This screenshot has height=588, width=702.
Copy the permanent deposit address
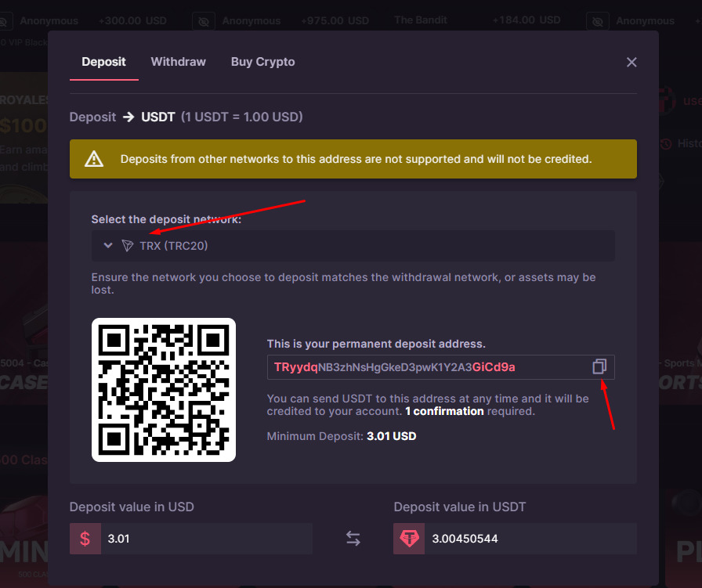[599, 366]
